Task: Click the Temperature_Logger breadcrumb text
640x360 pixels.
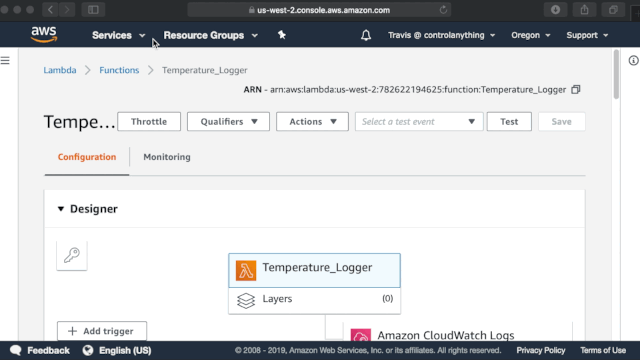Action: [x=204, y=70]
